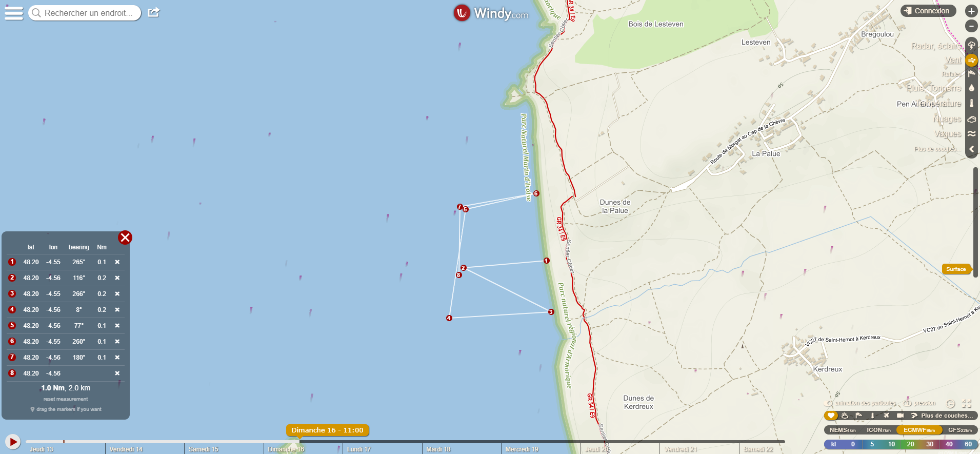Open the Surface altitude level selector
Screen dimensions: 980x454
coord(956,269)
